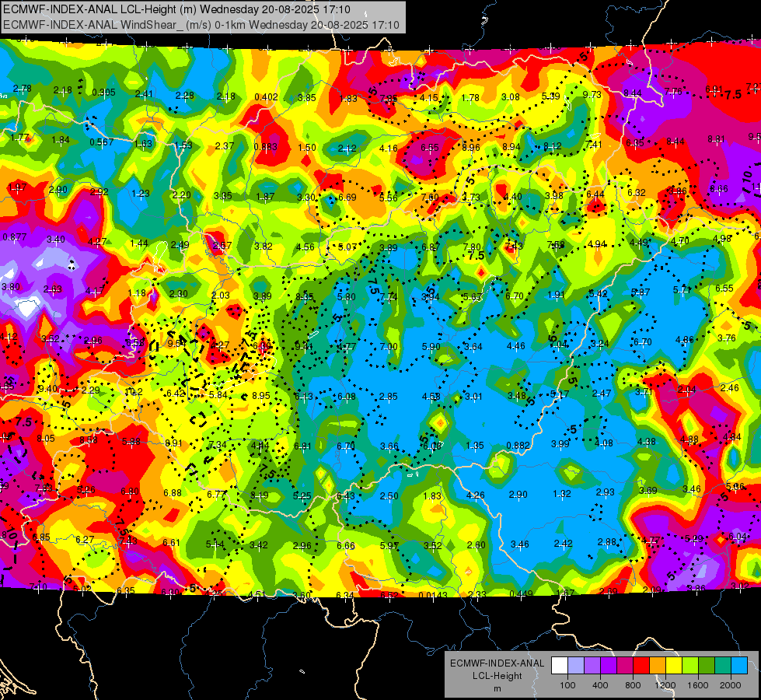The image size is (761, 700).
Task: Click the map value 5.87
Action: (641, 292)
